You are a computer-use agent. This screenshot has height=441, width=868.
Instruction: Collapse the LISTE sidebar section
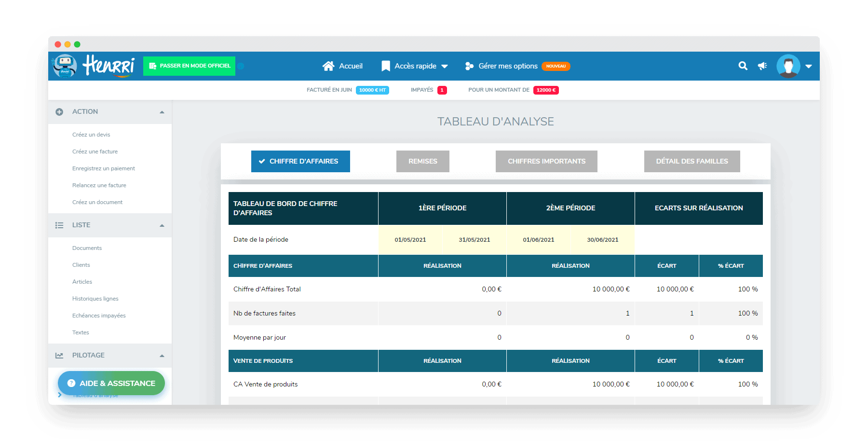tap(162, 225)
